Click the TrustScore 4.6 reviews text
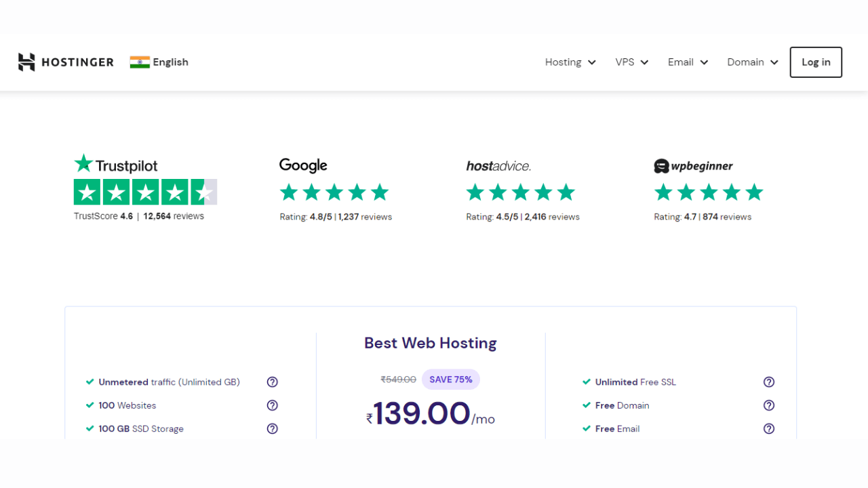The height and width of the screenshot is (488, 868). tap(139, 216)
